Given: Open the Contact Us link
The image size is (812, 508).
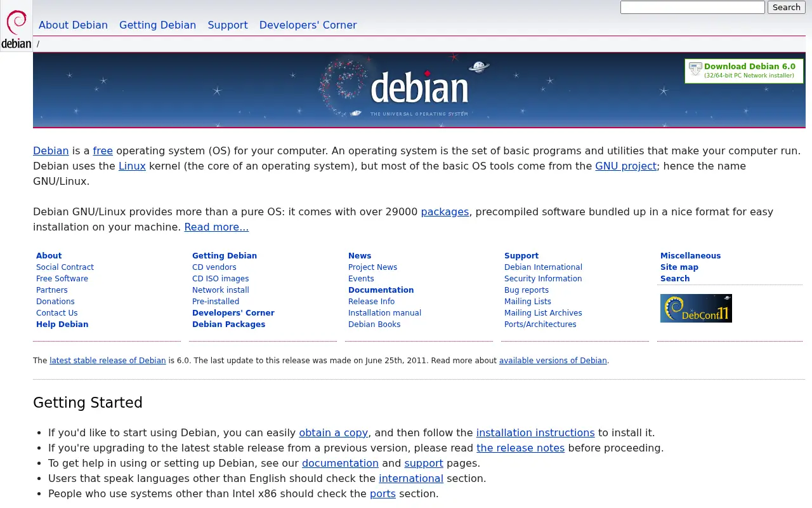Looking at the screenshot, I should 57,313.
